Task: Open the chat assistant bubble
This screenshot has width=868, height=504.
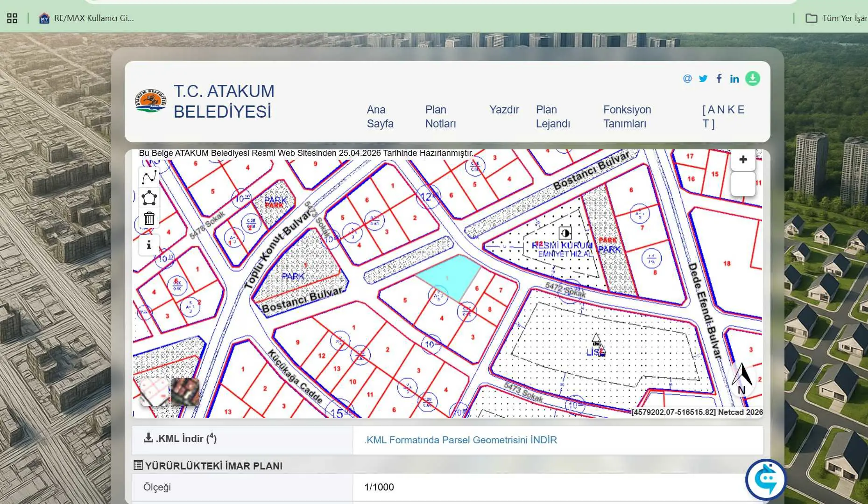Action: tap(766, 479)
